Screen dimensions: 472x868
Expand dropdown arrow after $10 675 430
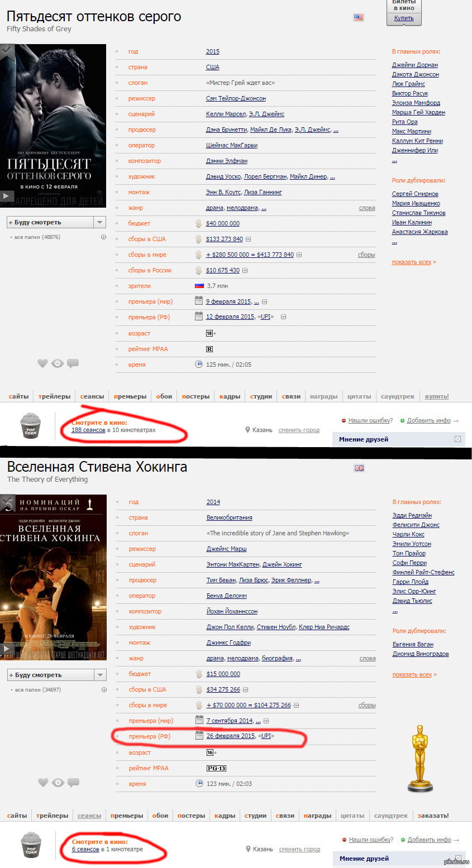pyautogui.click(x=245, y=270)
